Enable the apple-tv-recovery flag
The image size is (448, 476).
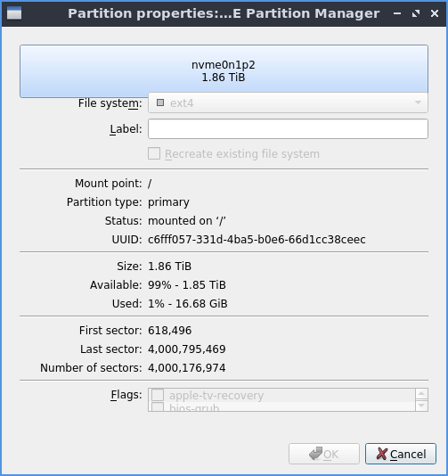[x=158, y=395]
